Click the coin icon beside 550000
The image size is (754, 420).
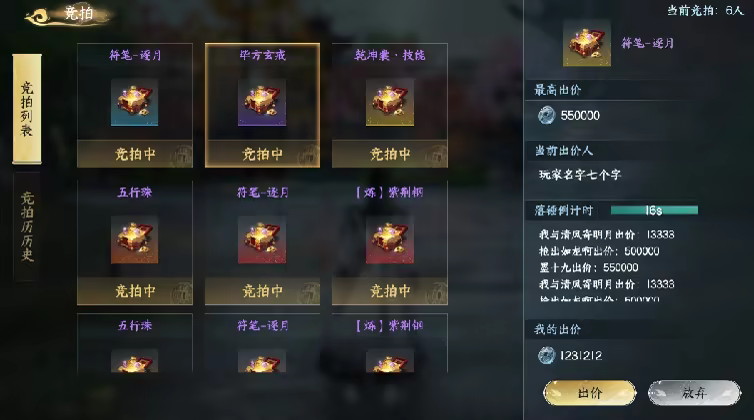click(x=546, y=115)
